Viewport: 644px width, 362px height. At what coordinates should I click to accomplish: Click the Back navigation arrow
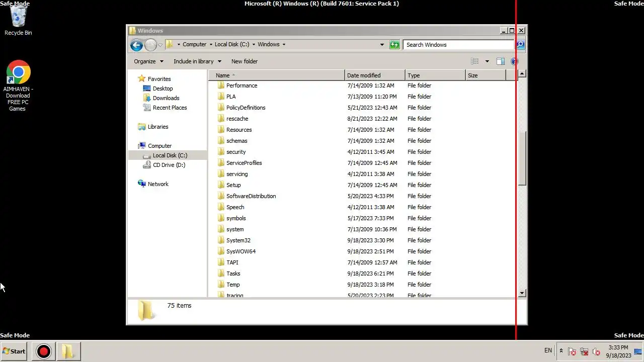(136, 45)
